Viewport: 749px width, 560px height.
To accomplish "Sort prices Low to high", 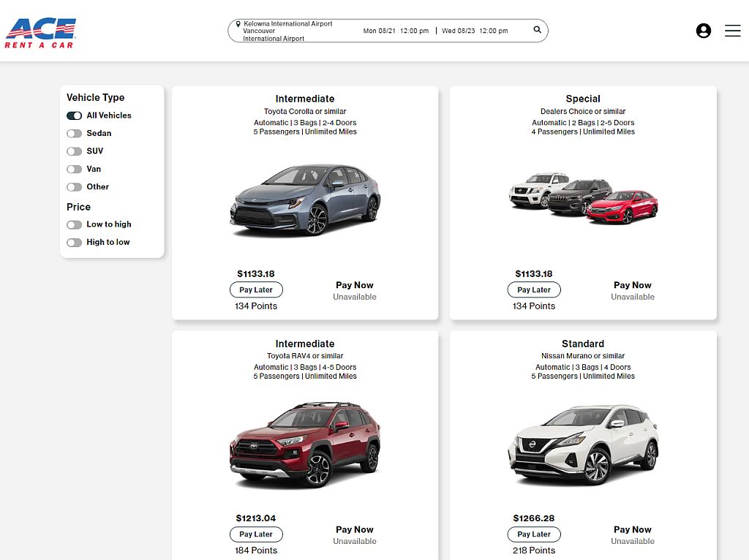I will [75, 224].
